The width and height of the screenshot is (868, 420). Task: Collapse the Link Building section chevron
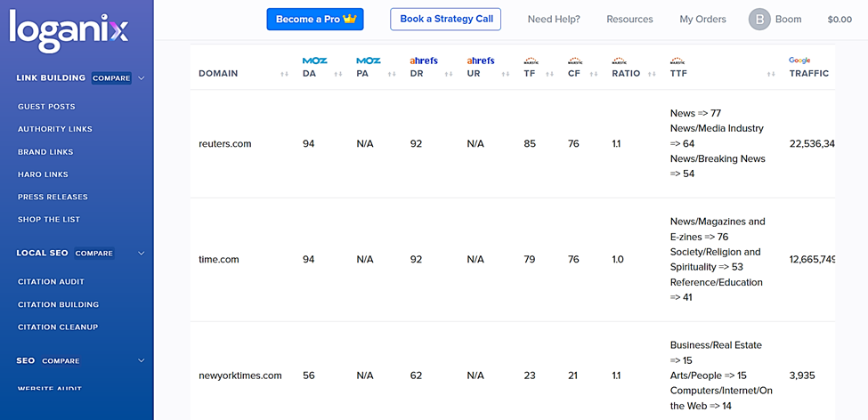tap(142, 78)
